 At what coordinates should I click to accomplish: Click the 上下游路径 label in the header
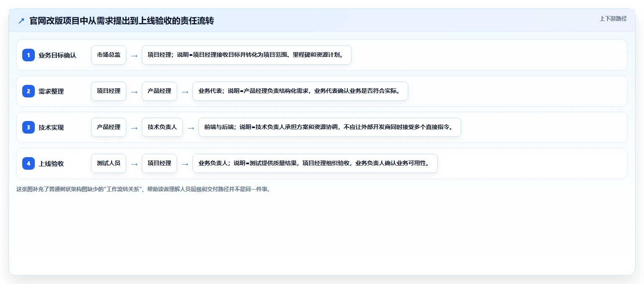point(613,18)
